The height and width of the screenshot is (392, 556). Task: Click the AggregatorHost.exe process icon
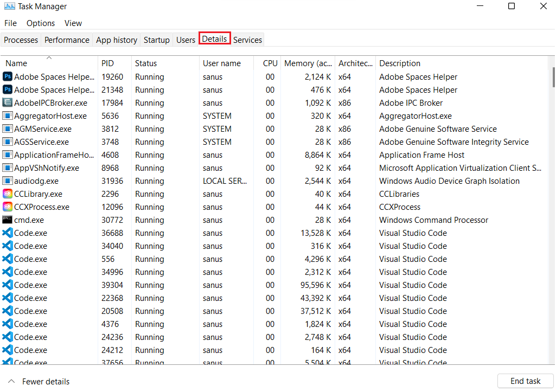[x=8, y=116]
